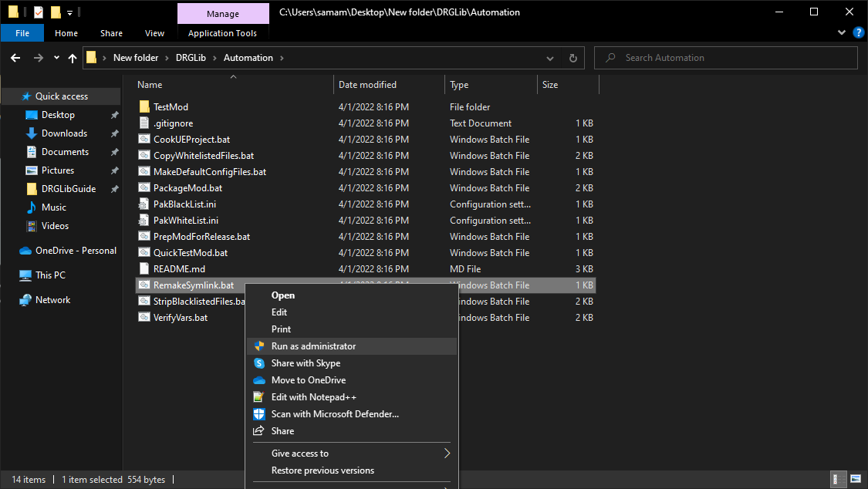The width and height of the screenshot is (868, 489).
Task: Click the CookUEProject.bat file icon
Action: tap(144, 140)
